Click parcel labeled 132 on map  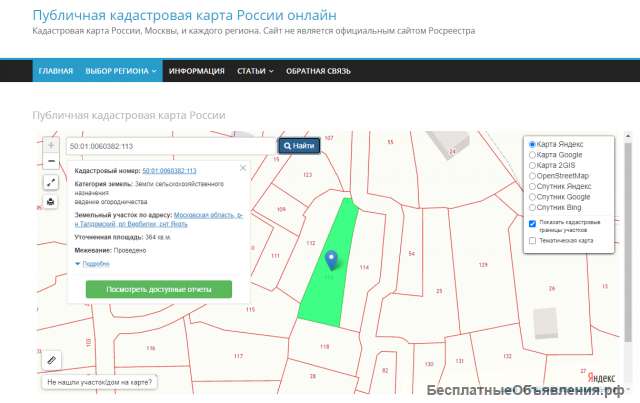(507, 356)
